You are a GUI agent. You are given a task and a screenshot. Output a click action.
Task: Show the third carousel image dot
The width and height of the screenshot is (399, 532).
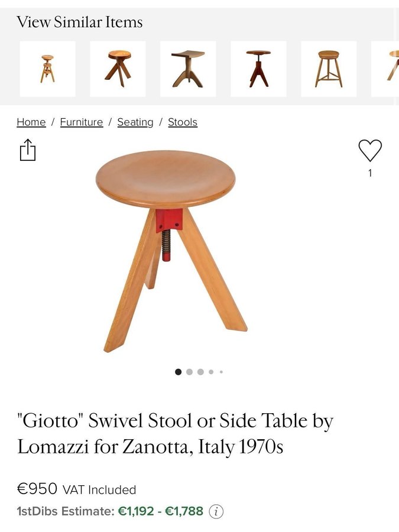(200, 372)
